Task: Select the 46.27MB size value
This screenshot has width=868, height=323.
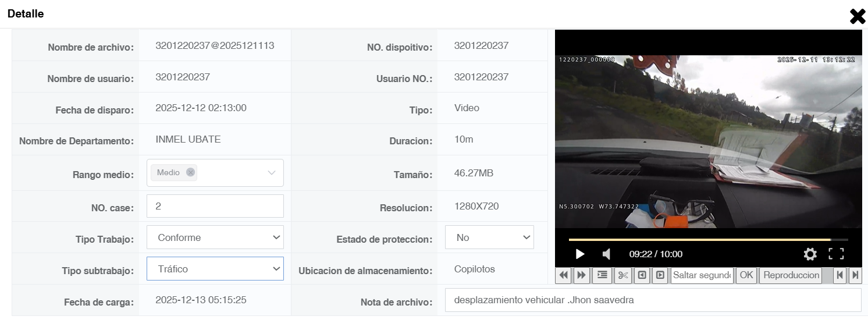Action: pos(474,173)
